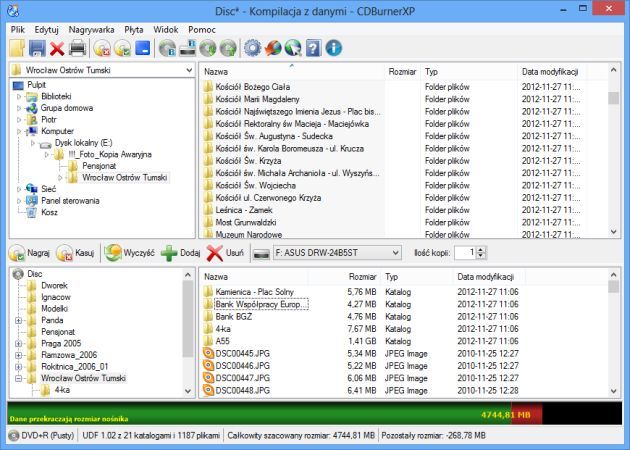This screenshot has height=450, width=630.
Task: Expand the Panda folder in disc tree
Action: pos(18,321)
